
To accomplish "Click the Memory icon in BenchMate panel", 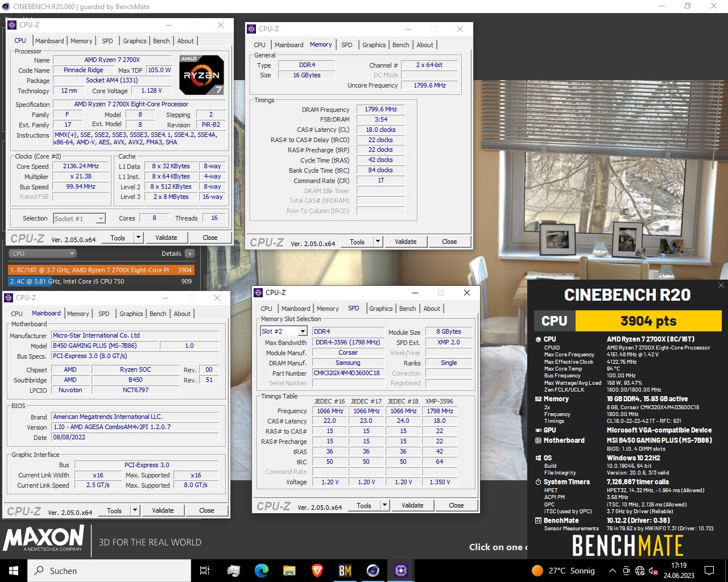I will pyautogui.click(x=538, y=399).
